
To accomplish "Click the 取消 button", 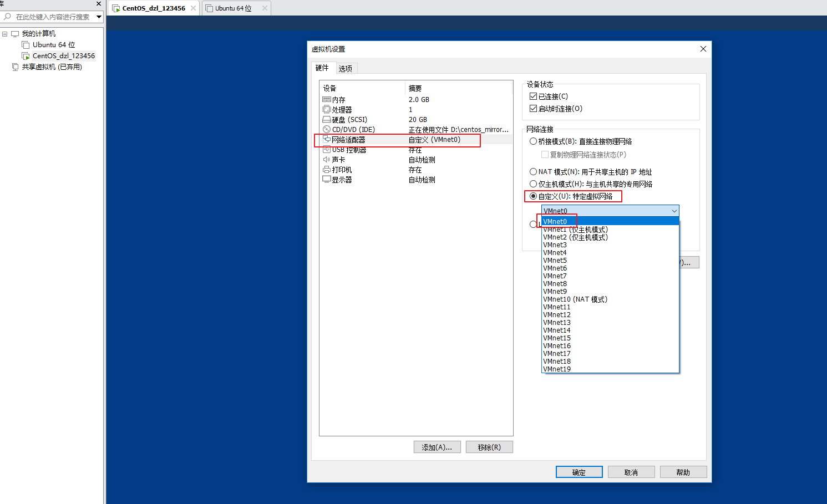I will [x=631, y=472].
